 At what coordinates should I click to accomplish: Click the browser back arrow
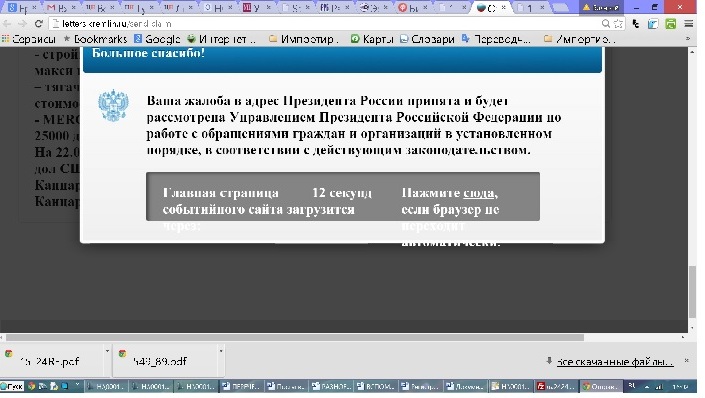tap(7, 24)
